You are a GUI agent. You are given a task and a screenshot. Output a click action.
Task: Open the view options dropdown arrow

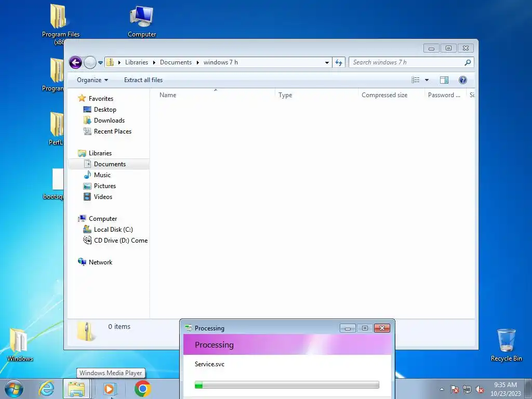[x=427, y=80]
